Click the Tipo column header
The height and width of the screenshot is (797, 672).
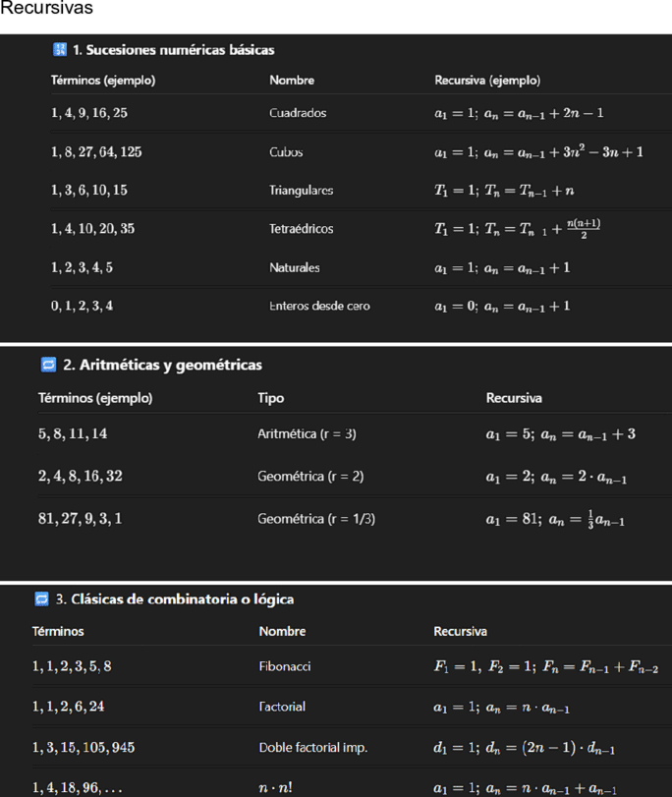tap(271, 397)
